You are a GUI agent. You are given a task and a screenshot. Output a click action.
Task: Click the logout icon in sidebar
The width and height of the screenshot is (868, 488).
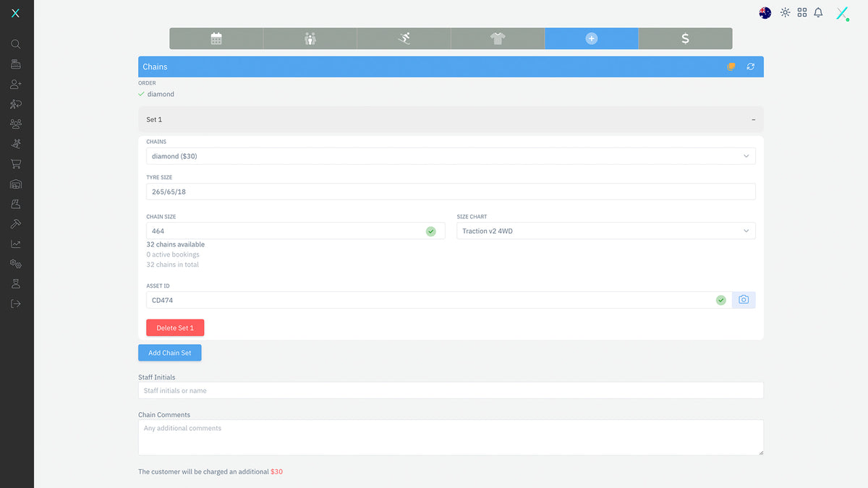coord(16,304)
